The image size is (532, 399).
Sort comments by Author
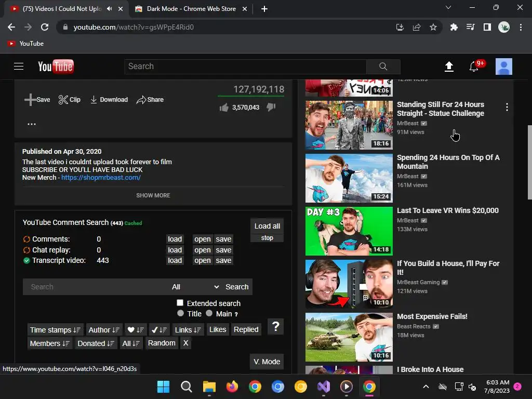tap(104, 330)
